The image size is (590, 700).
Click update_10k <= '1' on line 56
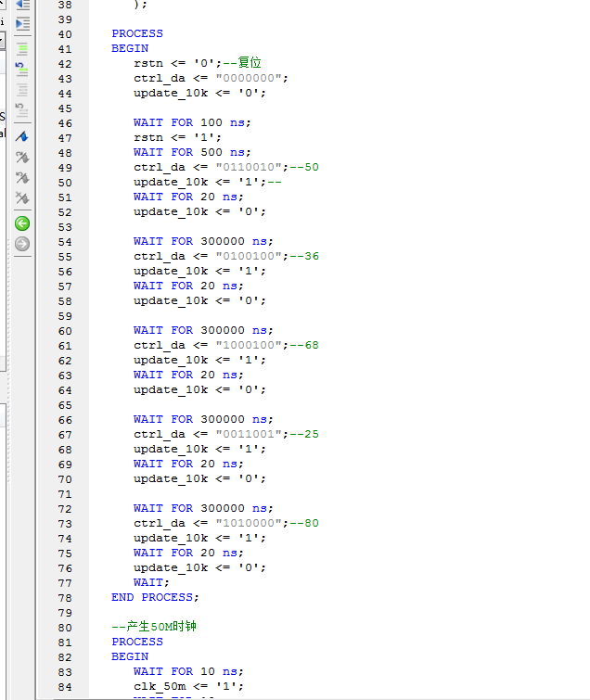click(x=199, y=271)
